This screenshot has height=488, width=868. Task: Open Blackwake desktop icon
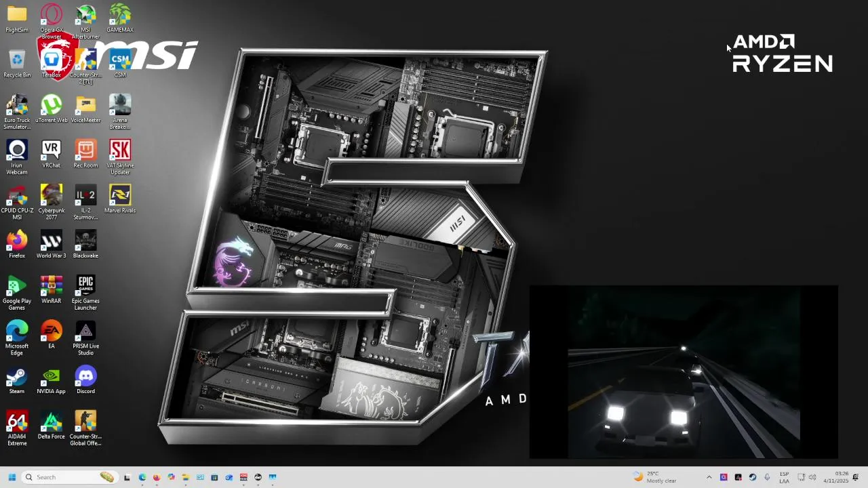[85, 245]
